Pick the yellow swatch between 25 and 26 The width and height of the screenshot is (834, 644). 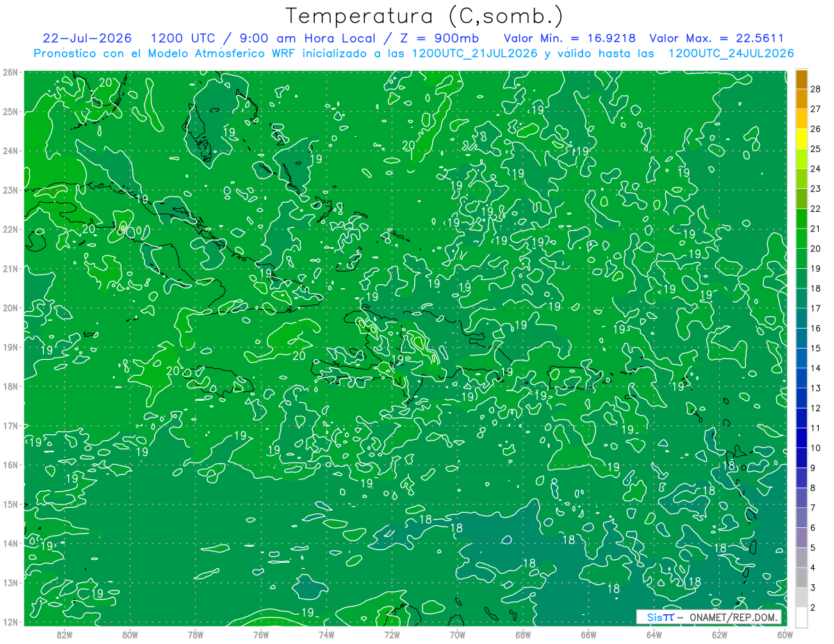801,139
